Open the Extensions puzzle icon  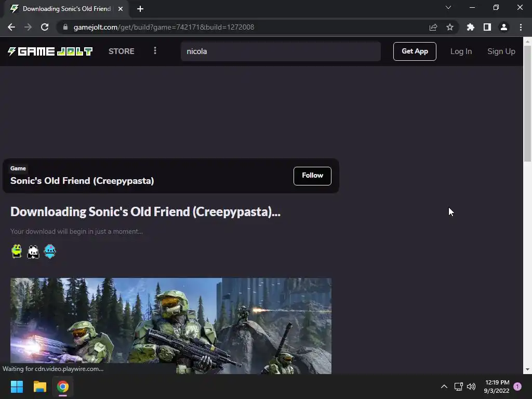[471, 27]
